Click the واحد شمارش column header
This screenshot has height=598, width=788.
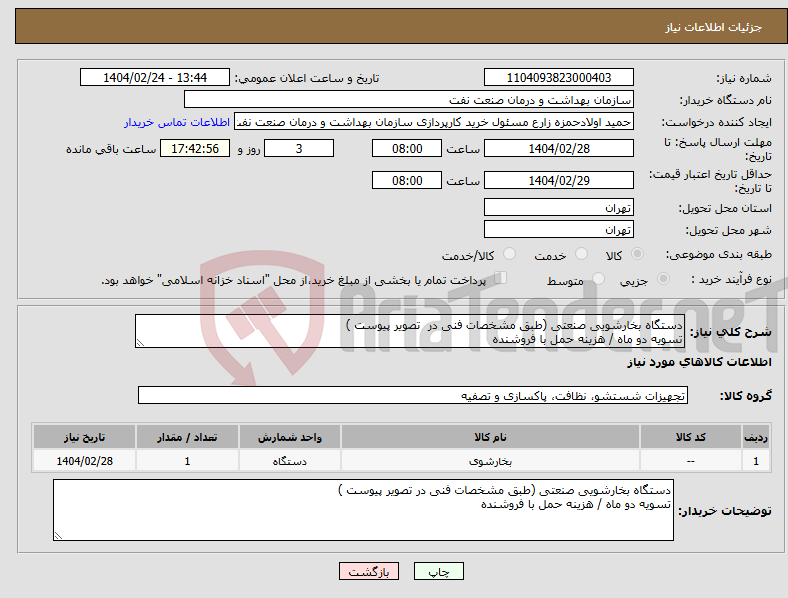tap(290, 437)
